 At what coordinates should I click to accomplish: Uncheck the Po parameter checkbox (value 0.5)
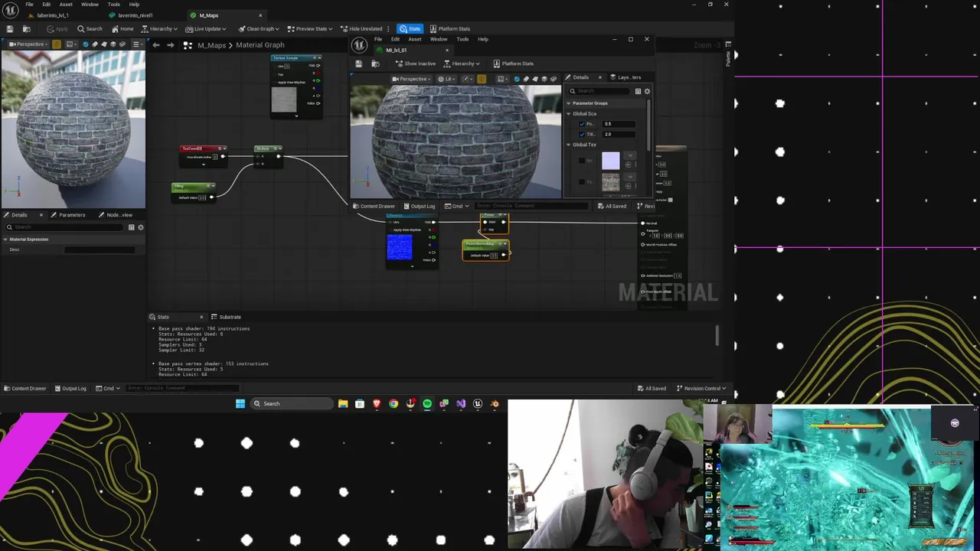click(x=582, y=124)
